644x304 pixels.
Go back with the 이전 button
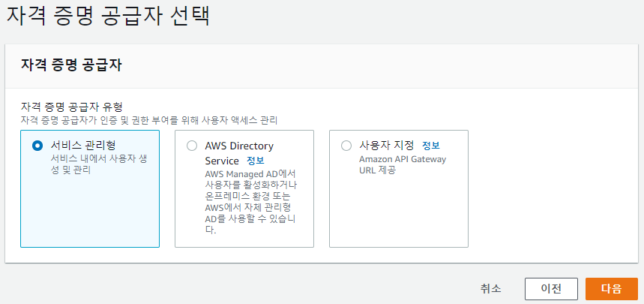coord(551,289)
